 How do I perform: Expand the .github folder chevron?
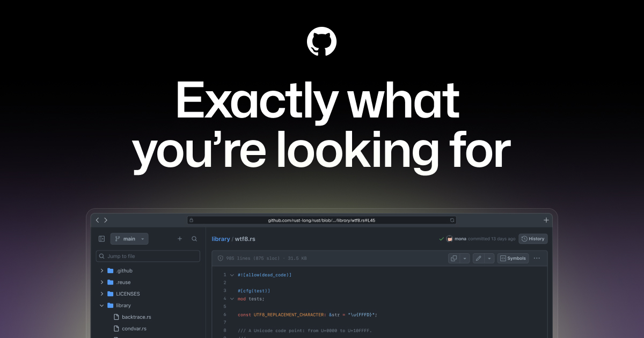click(101, 271)
